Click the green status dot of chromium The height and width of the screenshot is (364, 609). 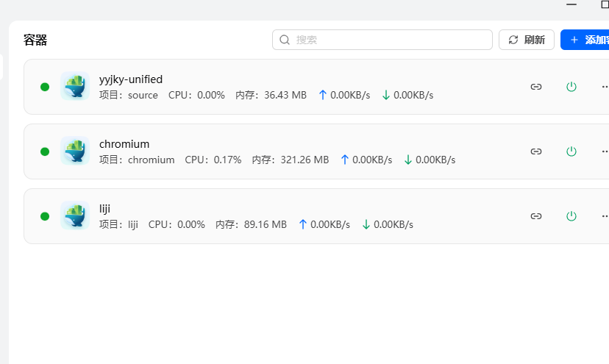pos(45,151)
